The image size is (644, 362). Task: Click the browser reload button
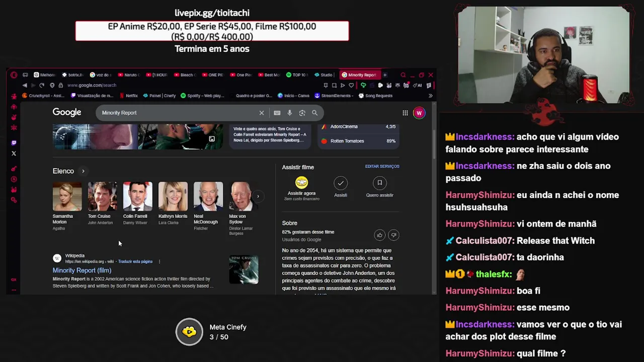(42, 85)
